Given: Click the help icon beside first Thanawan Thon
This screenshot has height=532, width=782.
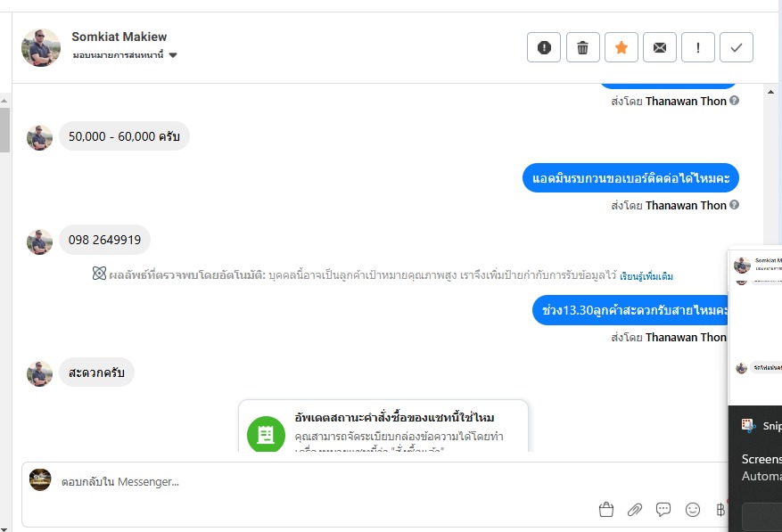Looking at the screenshot, I should pos(735,101).
